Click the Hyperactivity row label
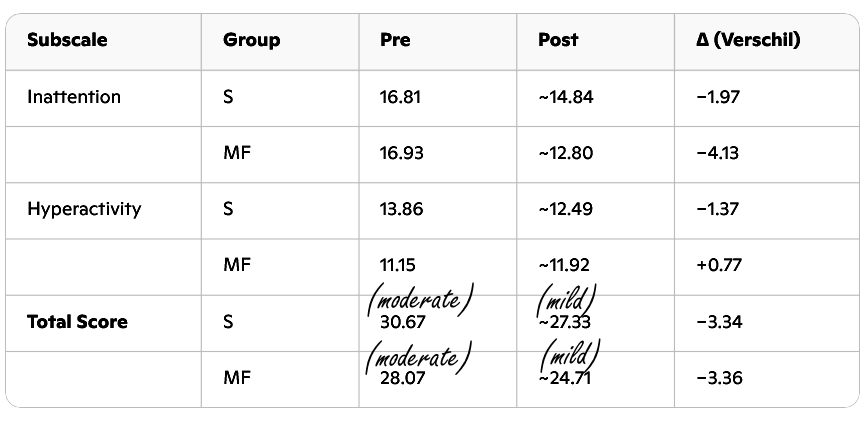The width and height of the screenshot is (863, 422). tap(84, 209)
